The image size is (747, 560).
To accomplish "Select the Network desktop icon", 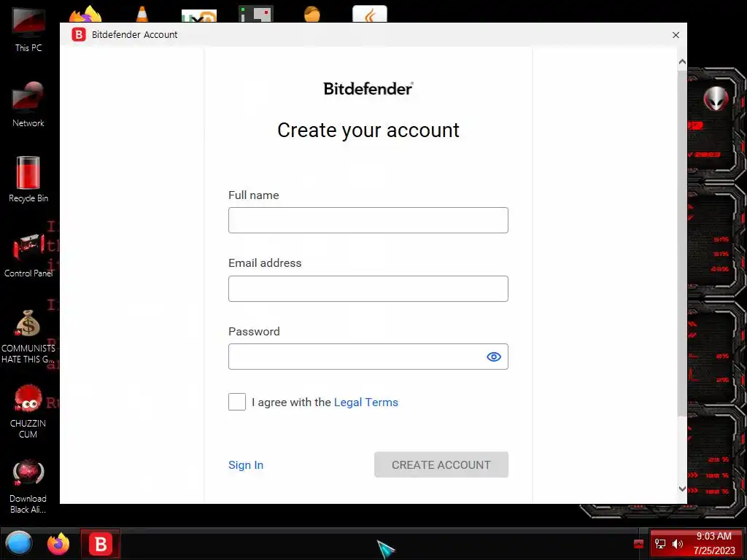I will click(28, 105).
